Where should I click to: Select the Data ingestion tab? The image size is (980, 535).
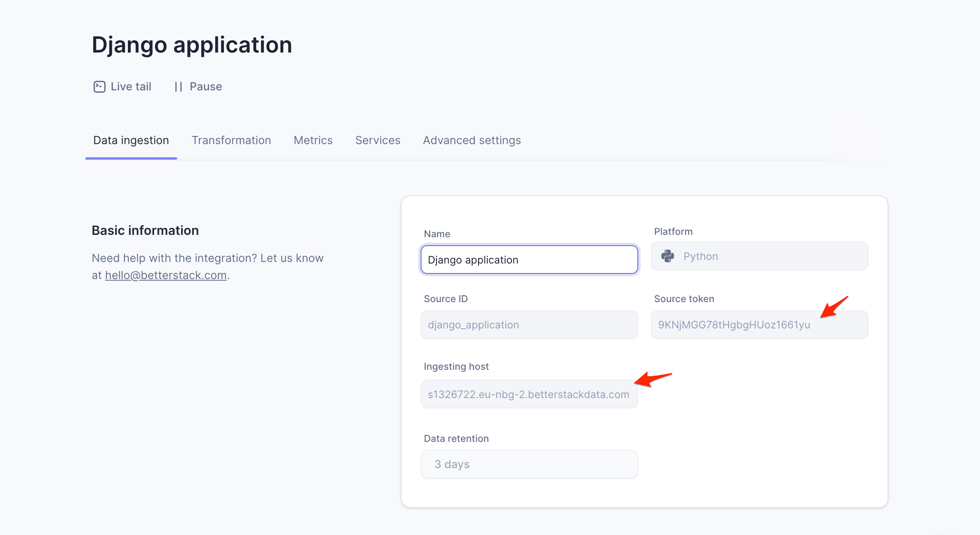[131, 140]
